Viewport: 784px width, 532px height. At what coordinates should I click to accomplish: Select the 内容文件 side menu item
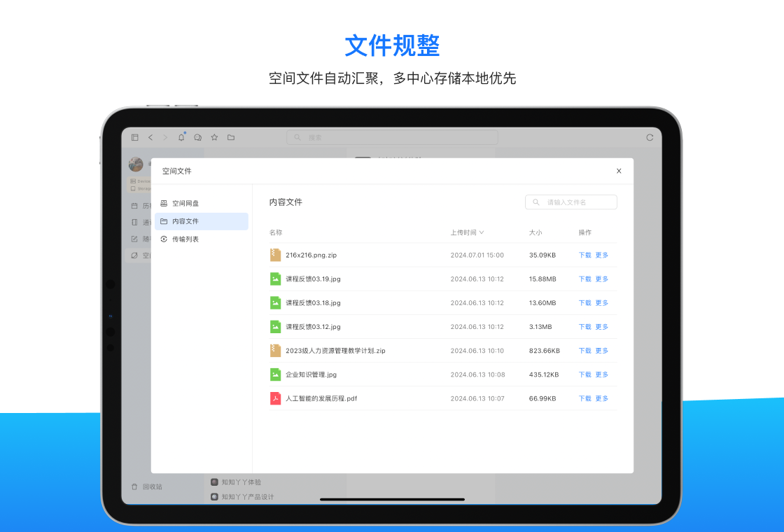pyautogui.click(x=185, y=221)
